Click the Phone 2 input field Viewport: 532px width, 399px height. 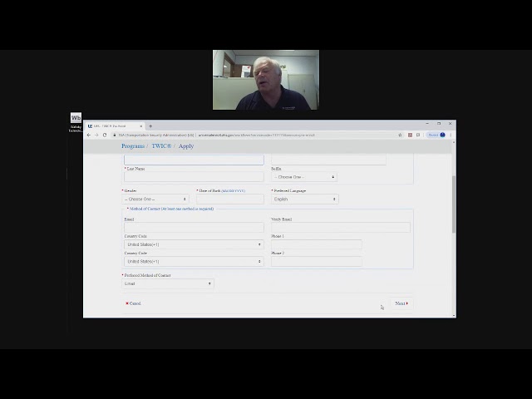(x=316, y=261)
